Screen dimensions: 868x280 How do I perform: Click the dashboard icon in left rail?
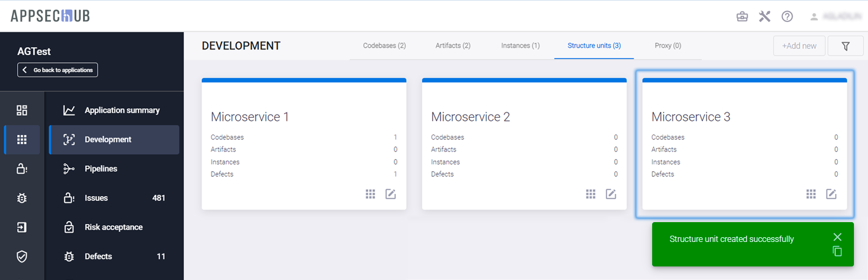point(22,110)
